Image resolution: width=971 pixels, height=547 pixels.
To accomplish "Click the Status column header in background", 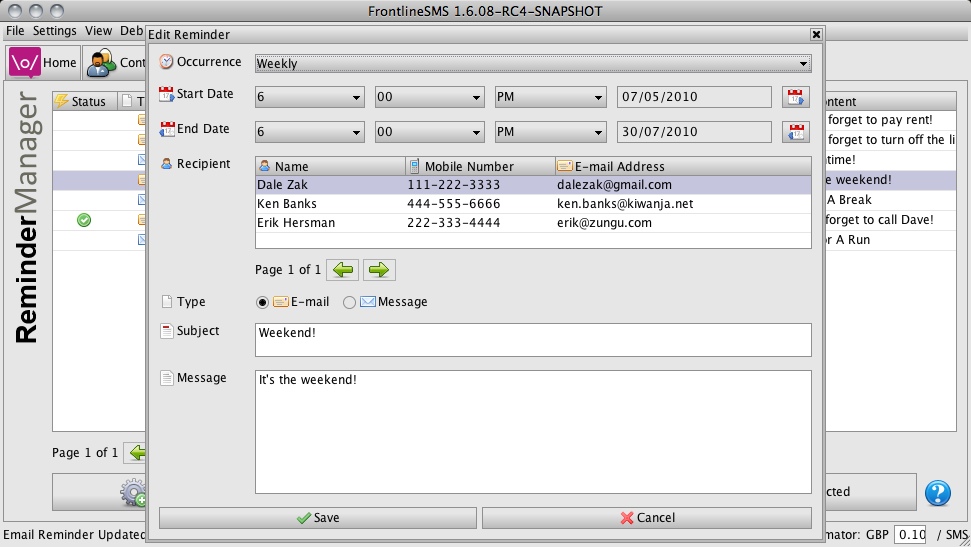I will (85, 102).
